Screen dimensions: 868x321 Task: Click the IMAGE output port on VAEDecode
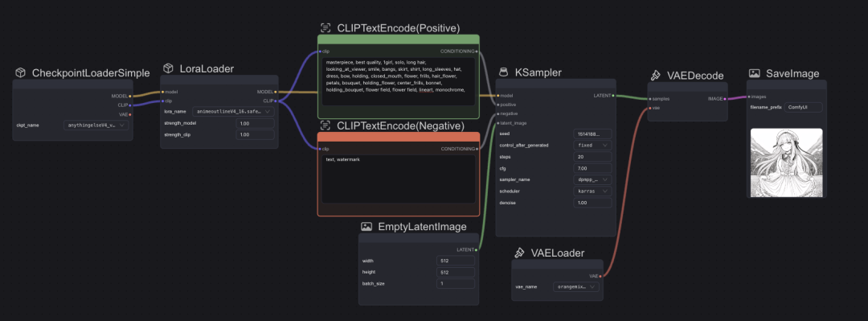click(725, 99)
